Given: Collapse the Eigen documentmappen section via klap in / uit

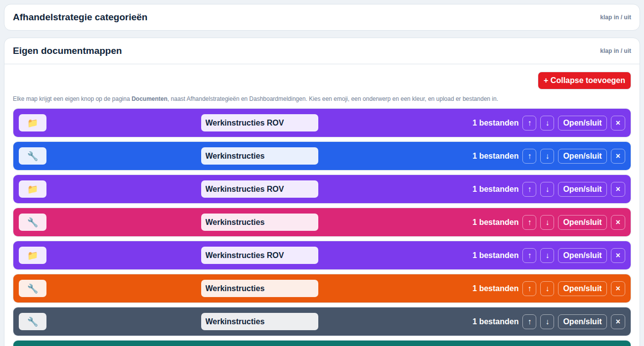Looking at the screenshot, I should click(615, 51).
